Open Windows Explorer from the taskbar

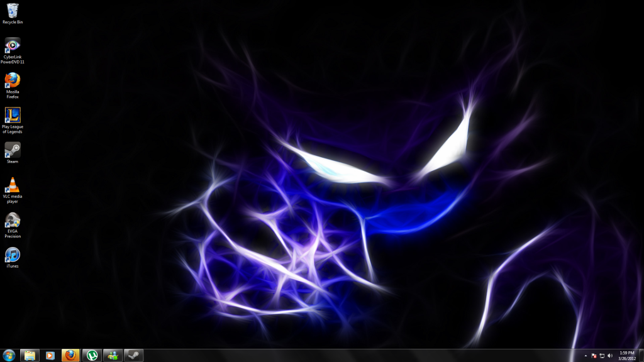coord(30,356)
